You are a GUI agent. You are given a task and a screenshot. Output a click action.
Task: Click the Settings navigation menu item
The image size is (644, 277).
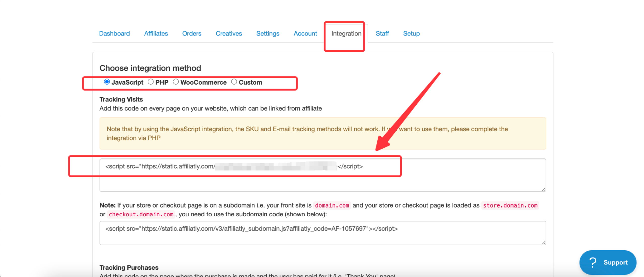pos(268,33)
